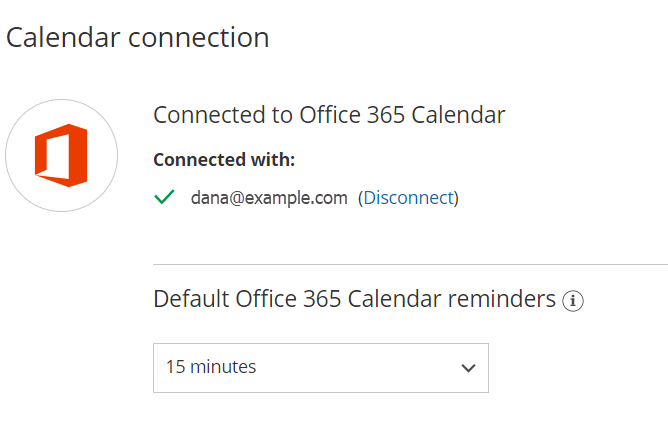Open the reminders info tooltip icon
Viewport: 668px width, 443px height.
(x=573, y=300)
